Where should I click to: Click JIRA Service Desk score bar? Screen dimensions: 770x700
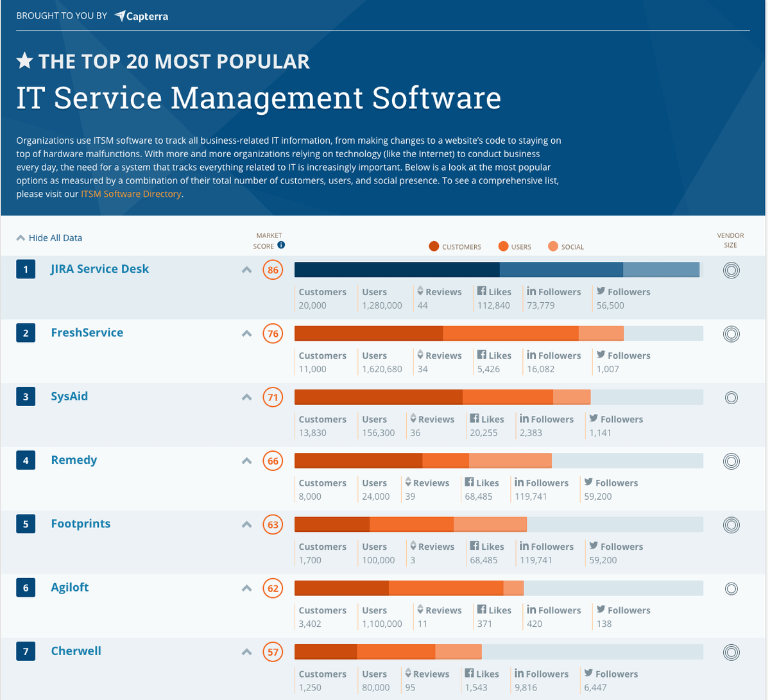[x=499, y=269]
